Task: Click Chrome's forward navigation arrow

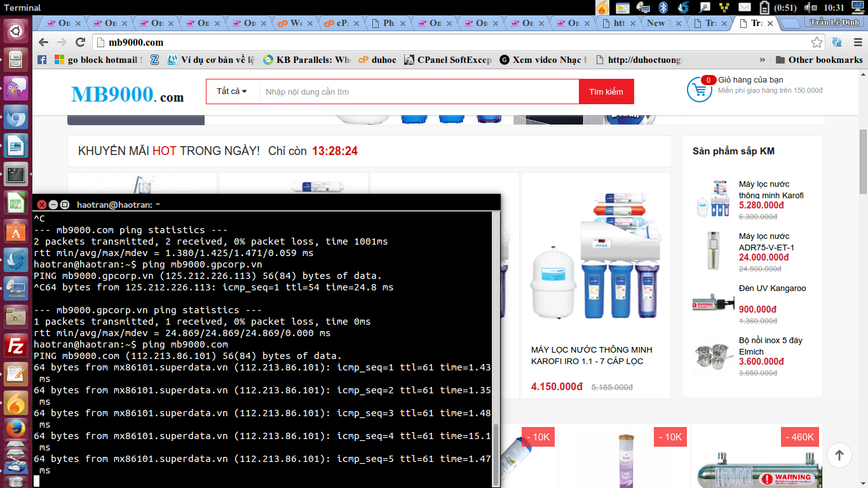Action: 62,43
